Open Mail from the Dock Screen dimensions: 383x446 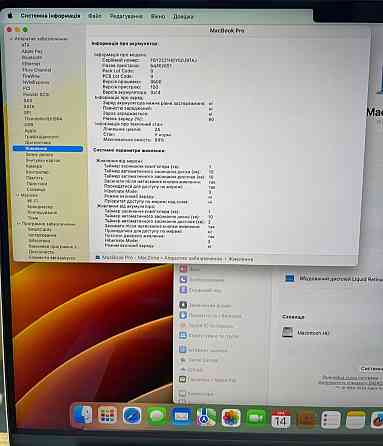click(x=182, y=417)
